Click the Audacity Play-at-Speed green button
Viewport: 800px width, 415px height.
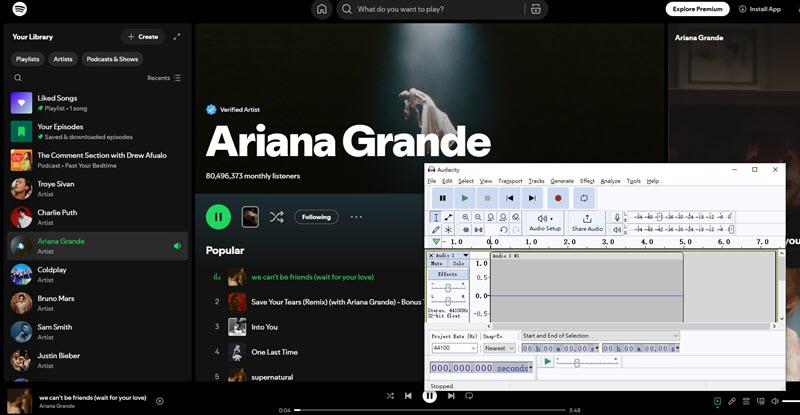(547, 361)
